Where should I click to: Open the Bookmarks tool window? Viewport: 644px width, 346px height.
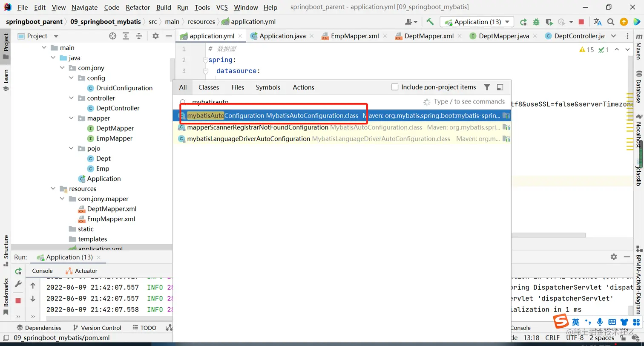coord(6,297)
